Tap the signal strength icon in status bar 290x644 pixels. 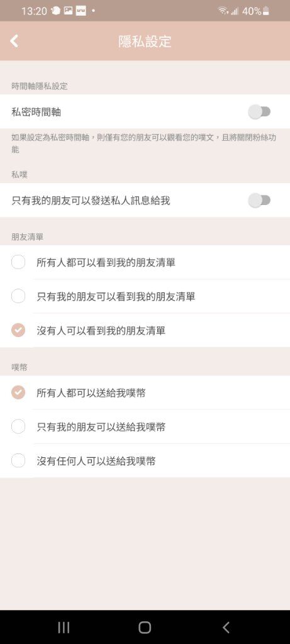pos(235,11)
